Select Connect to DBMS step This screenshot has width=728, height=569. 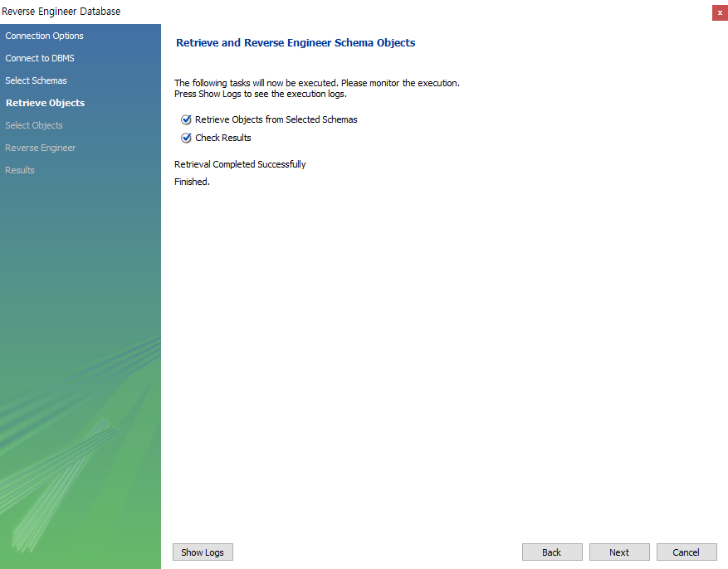coord(40,58)
